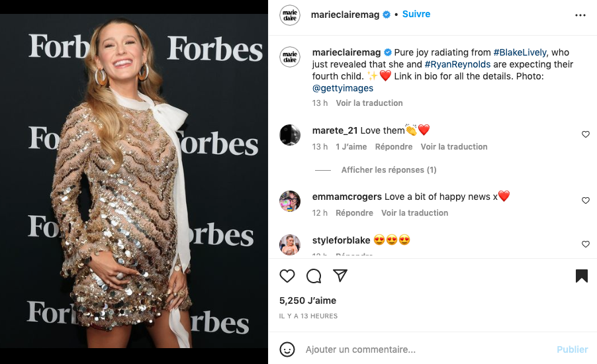Open emoji picker smiley icon
The image size is (597, 364).
point(287,349)
